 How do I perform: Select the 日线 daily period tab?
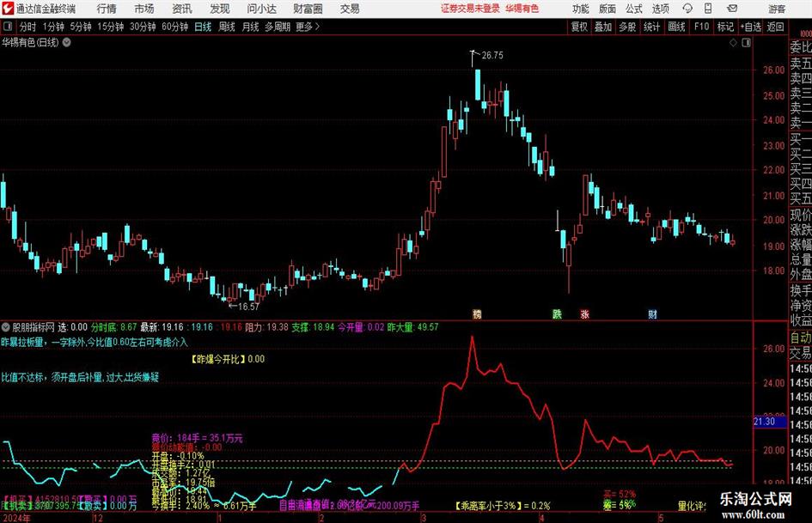click(x=203, y=27)
